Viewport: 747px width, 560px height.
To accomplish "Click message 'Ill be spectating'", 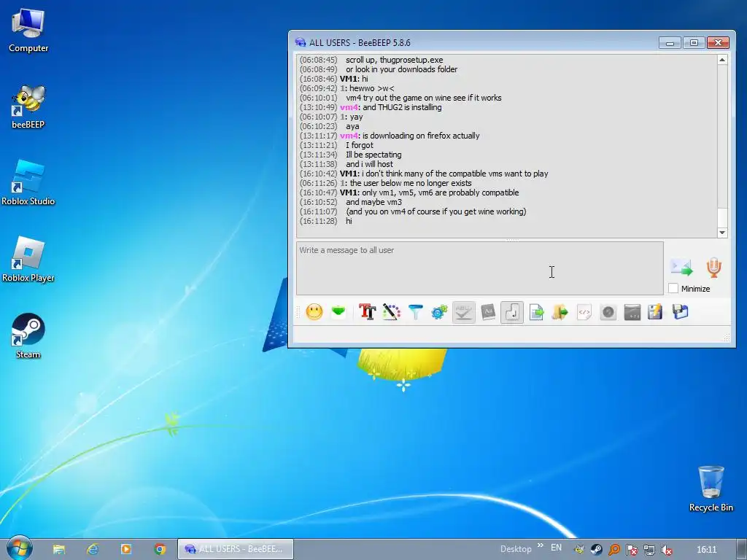I will coord(373,155).
